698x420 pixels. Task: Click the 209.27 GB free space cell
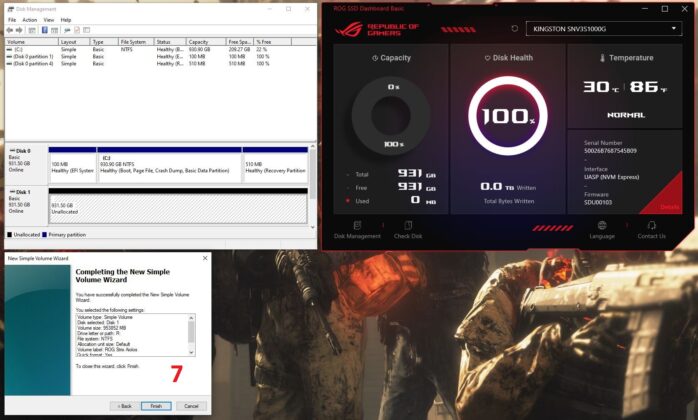(x=239, y=50)
